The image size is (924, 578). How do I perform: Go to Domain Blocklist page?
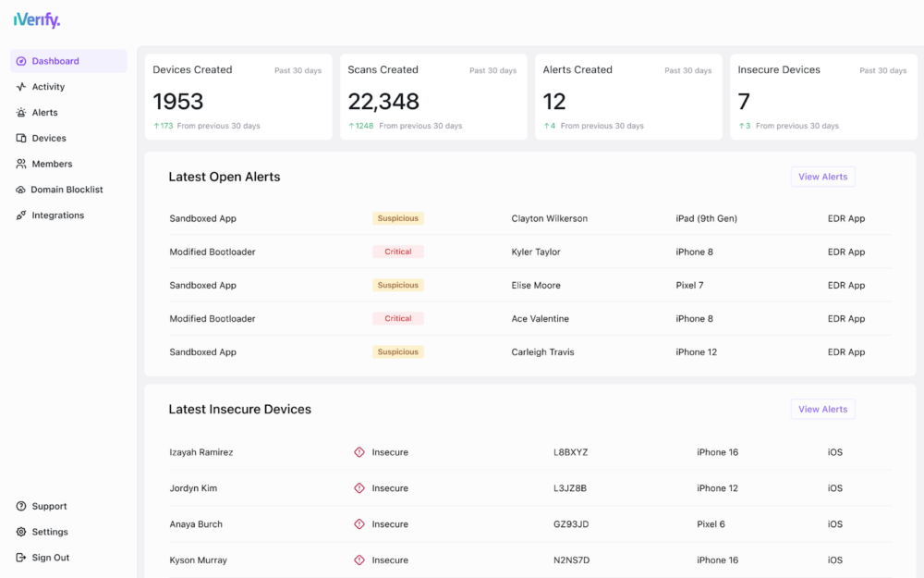(67, 190)
